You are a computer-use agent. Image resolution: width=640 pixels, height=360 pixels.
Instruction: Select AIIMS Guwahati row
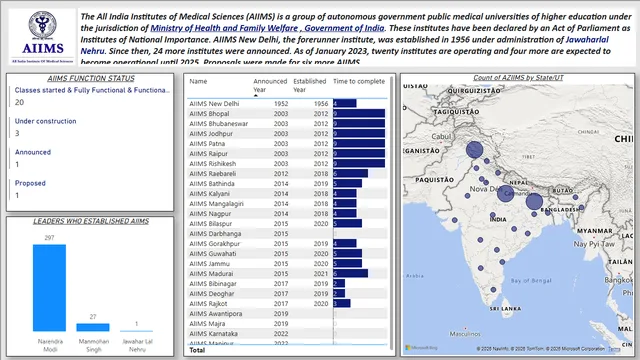[287, 254]
